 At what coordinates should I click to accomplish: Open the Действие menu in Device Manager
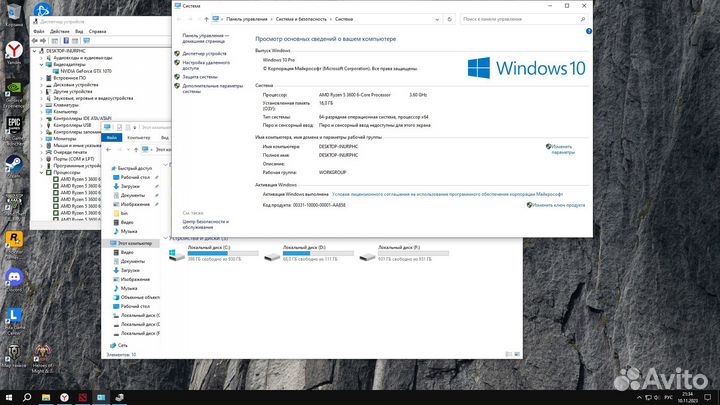[x=56, y=31]
